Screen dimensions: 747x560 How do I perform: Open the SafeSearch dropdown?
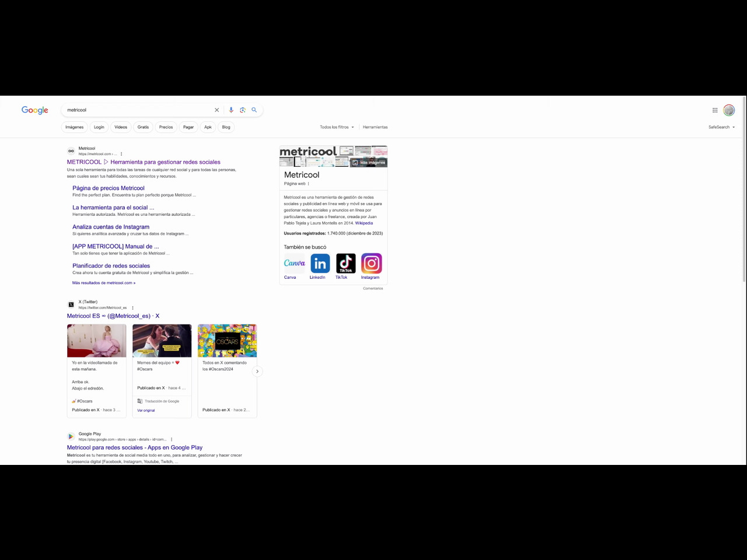(x=722, y=127)
